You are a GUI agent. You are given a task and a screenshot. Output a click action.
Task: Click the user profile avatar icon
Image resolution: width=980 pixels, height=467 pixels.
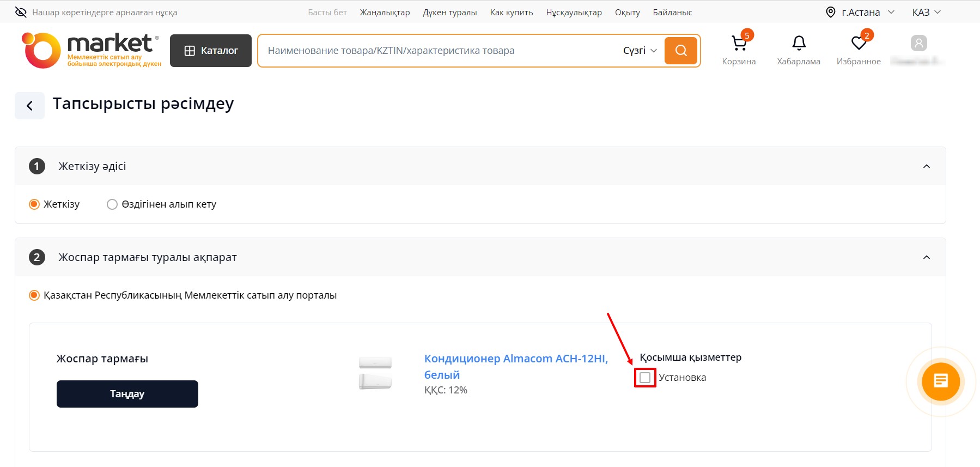(x=918, y=43)
